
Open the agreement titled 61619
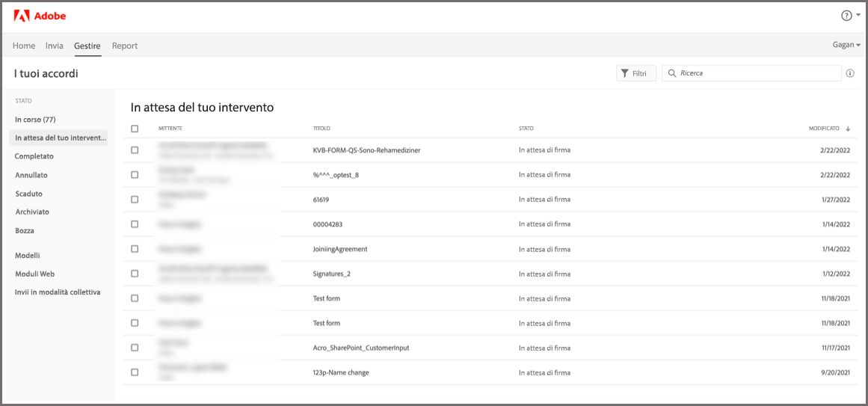coord(321,200)
